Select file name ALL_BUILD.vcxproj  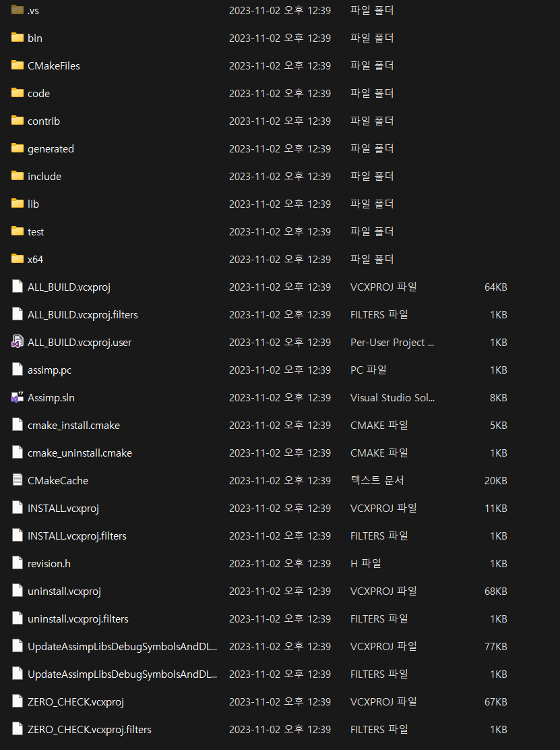69,287
